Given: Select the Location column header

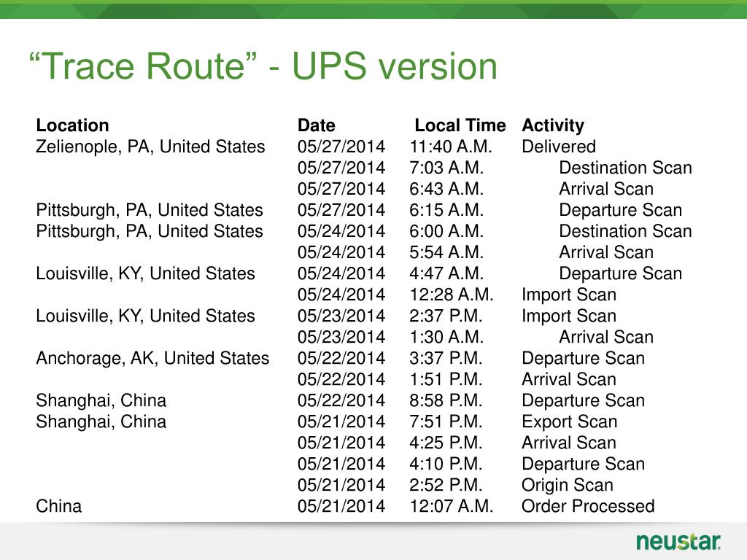Looking at the screenshot, I should [72, 125].
